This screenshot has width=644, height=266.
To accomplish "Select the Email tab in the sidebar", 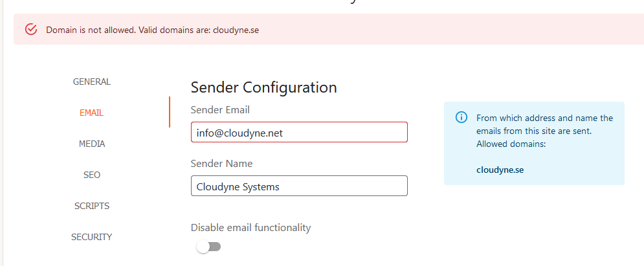I will coord(91,113).
